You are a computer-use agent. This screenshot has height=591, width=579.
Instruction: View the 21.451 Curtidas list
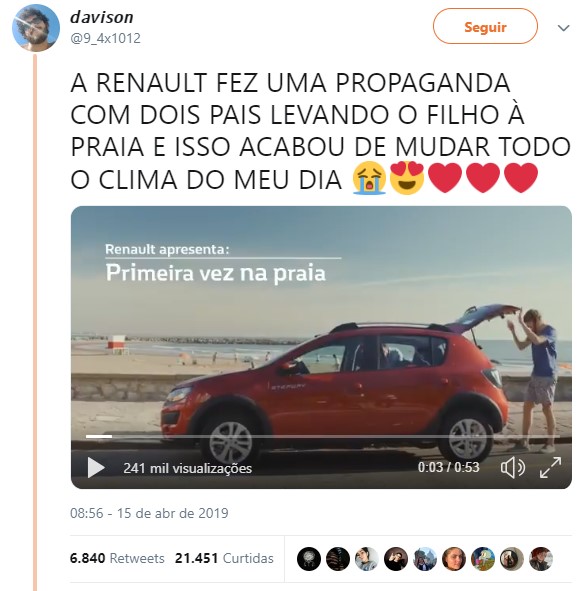pyautogui.click(x=224, y=558)
